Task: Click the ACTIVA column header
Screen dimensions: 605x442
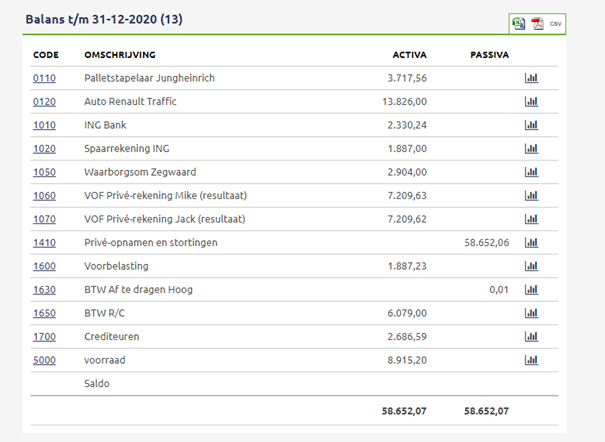Action: click(x=410, y=54)
